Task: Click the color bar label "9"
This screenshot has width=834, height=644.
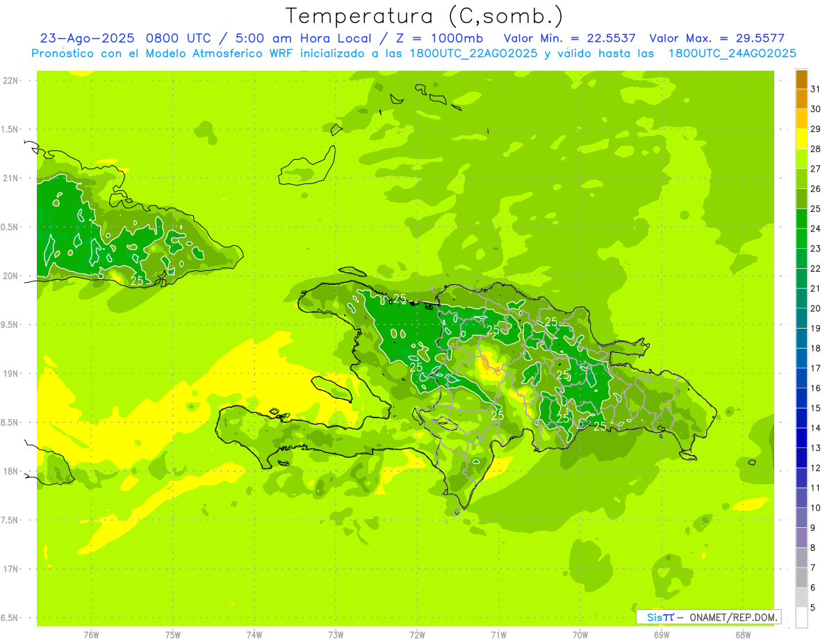Action: pos(812,528)
